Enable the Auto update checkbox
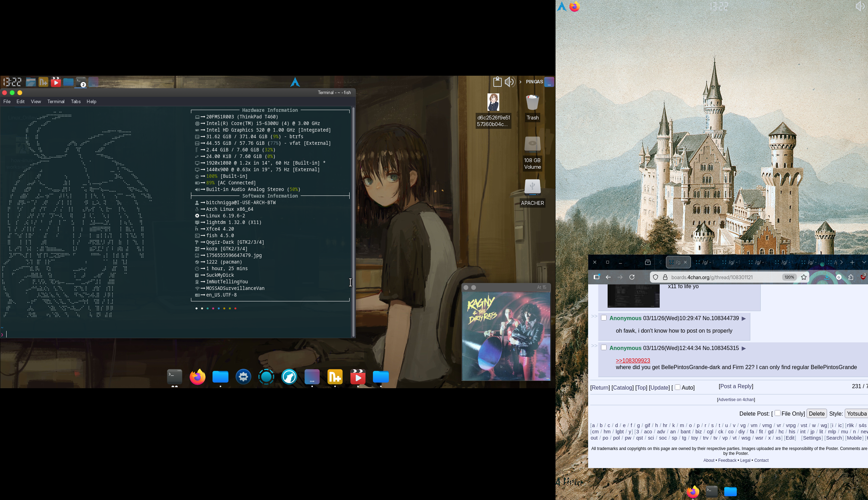The width and height of the screenshot is (868, 500). click(x=677, y=387)
